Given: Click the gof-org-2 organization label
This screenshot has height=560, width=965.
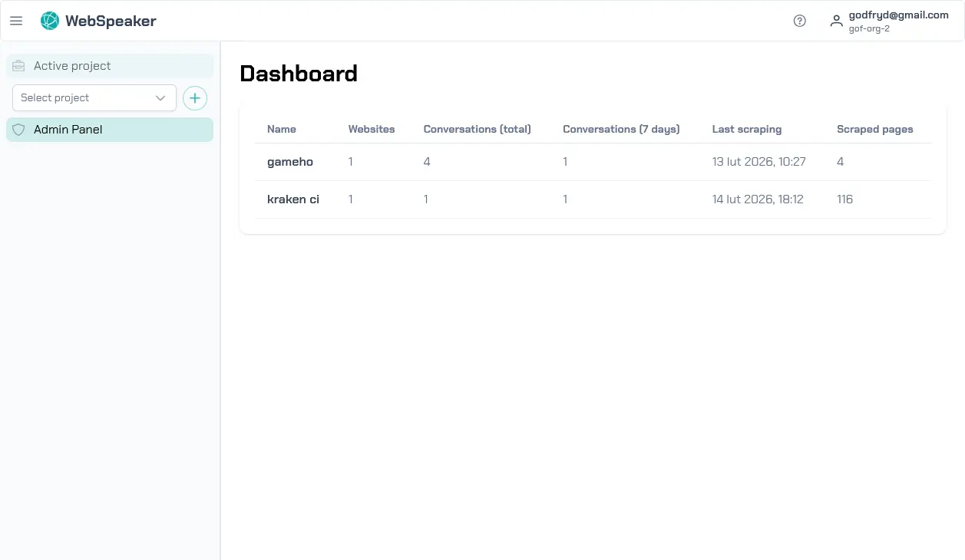Looking at the screenshot, I should pos(868,28).
